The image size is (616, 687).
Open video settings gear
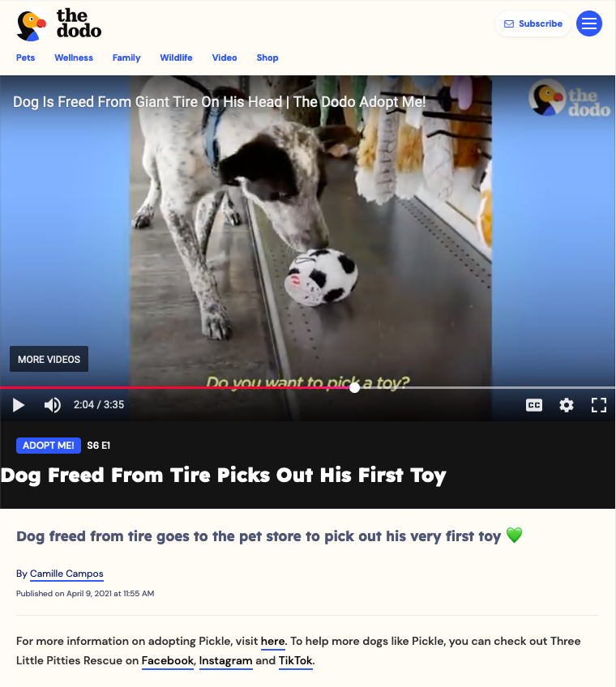567,405
